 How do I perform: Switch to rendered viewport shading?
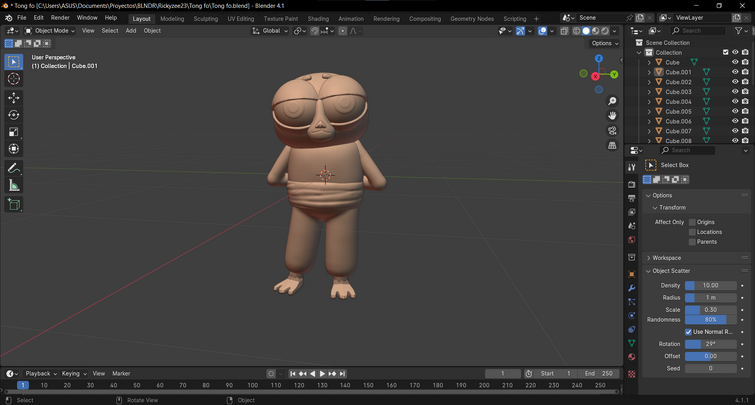click(x=605, y=31)
